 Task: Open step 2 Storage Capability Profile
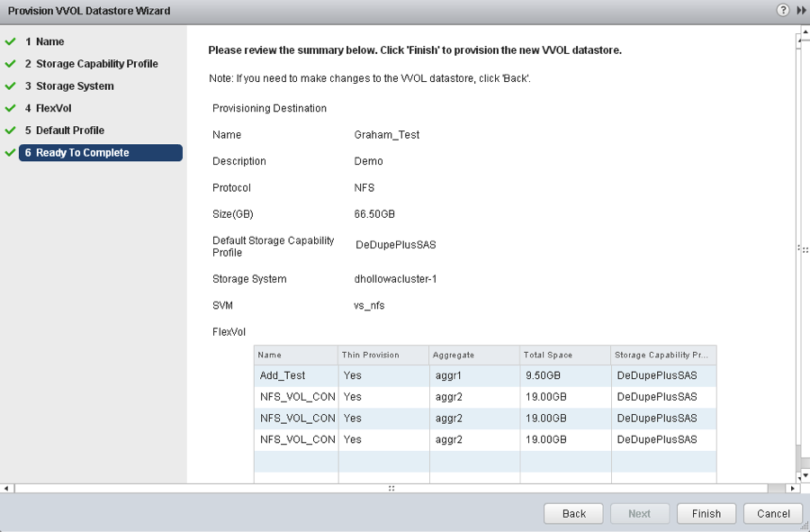[x=92, y=64]
